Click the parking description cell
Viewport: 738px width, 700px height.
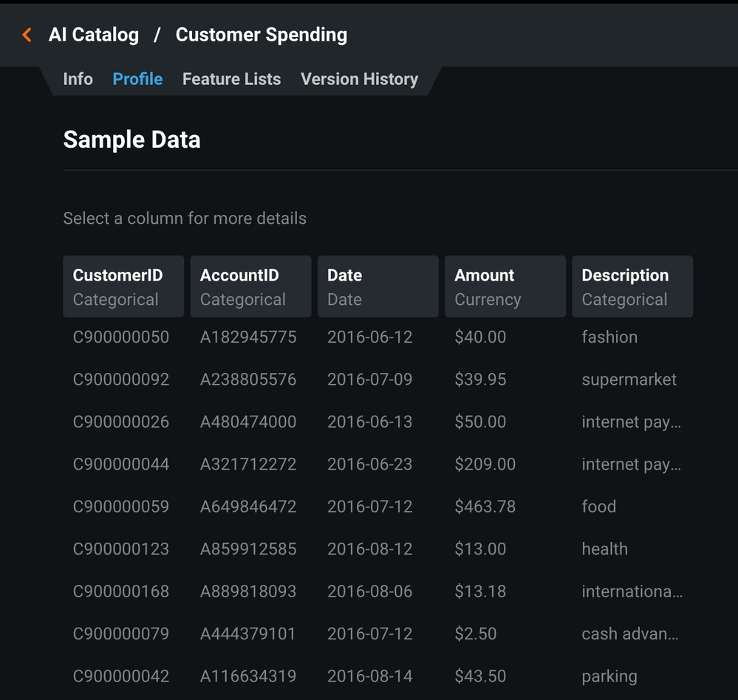click(609, 676)
